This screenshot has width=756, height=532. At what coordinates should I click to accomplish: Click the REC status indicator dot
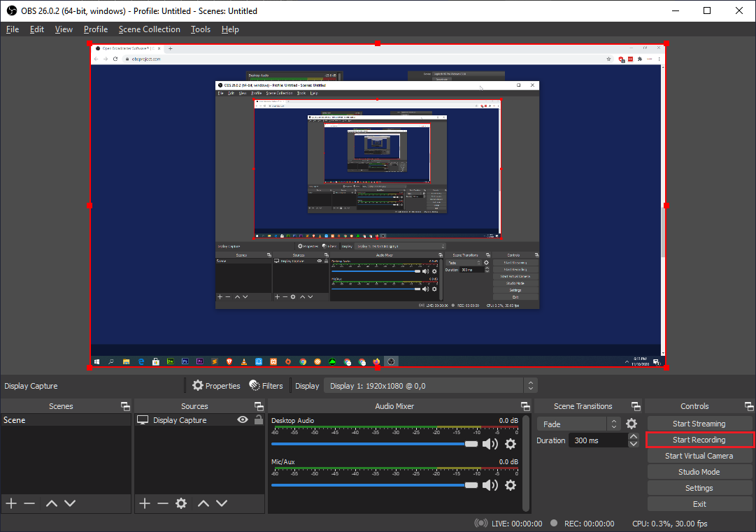554,523
